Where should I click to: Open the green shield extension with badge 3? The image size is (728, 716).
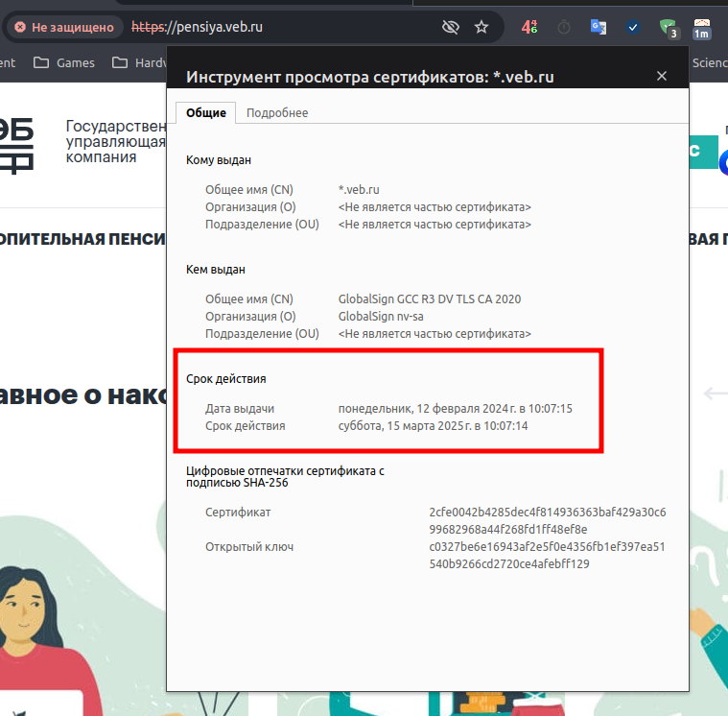(x=668, y=28)
